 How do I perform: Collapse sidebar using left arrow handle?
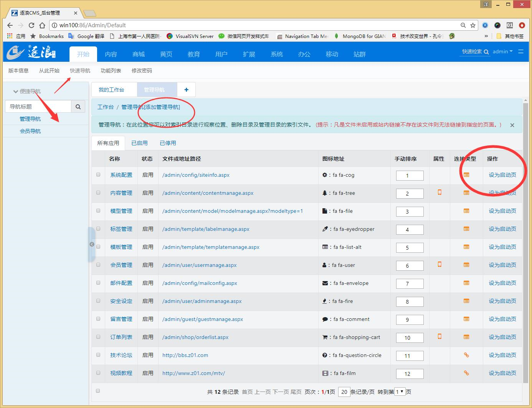(92, 244)
